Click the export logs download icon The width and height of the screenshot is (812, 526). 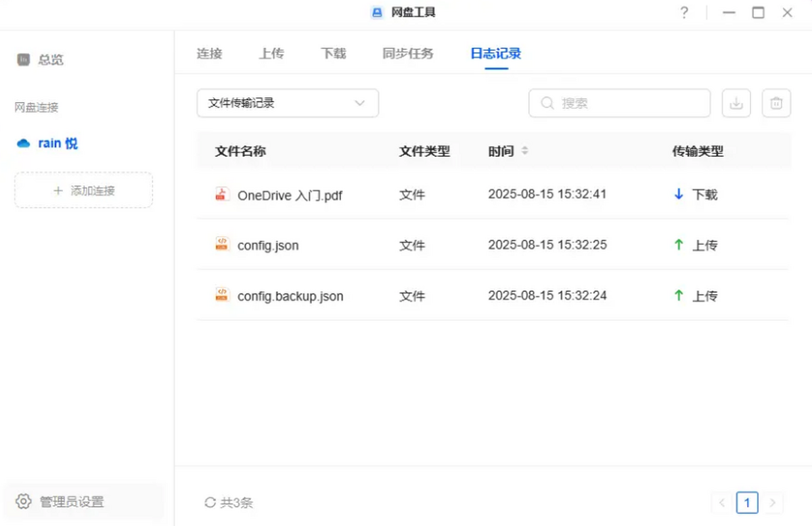[736, 103]
